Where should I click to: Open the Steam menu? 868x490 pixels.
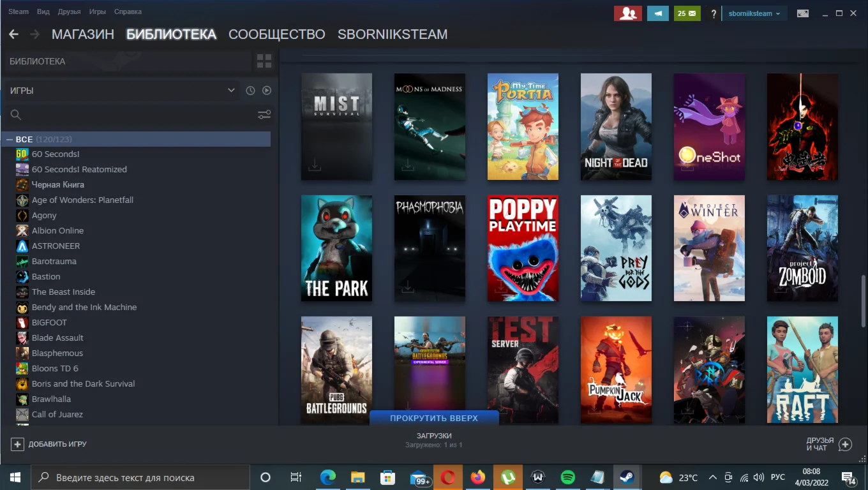(19, 11)
